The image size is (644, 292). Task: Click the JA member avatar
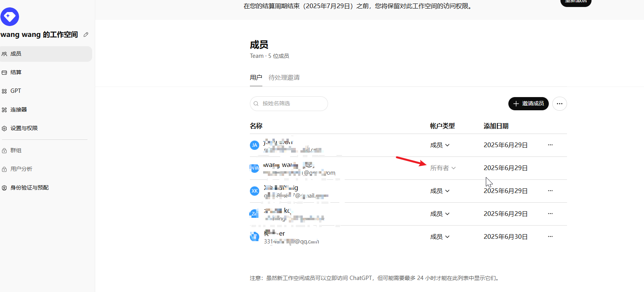pyautogui.click(x=255, y=145)
